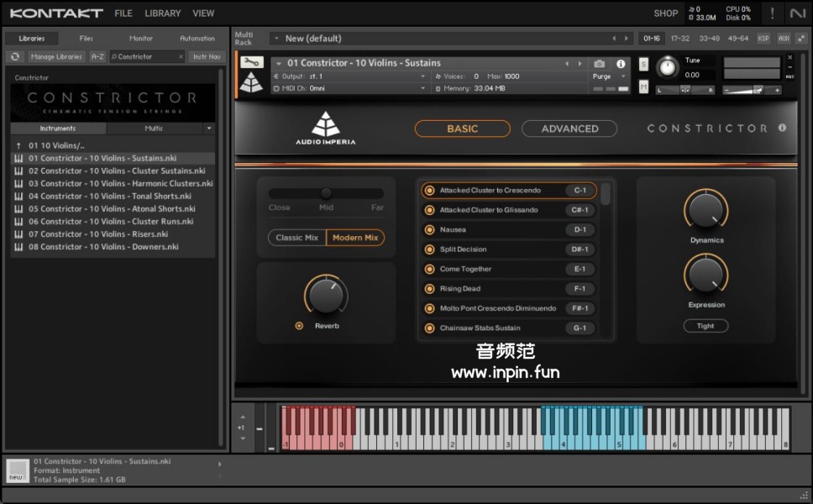Click the refresh libraries icon

tap(14, 56)
